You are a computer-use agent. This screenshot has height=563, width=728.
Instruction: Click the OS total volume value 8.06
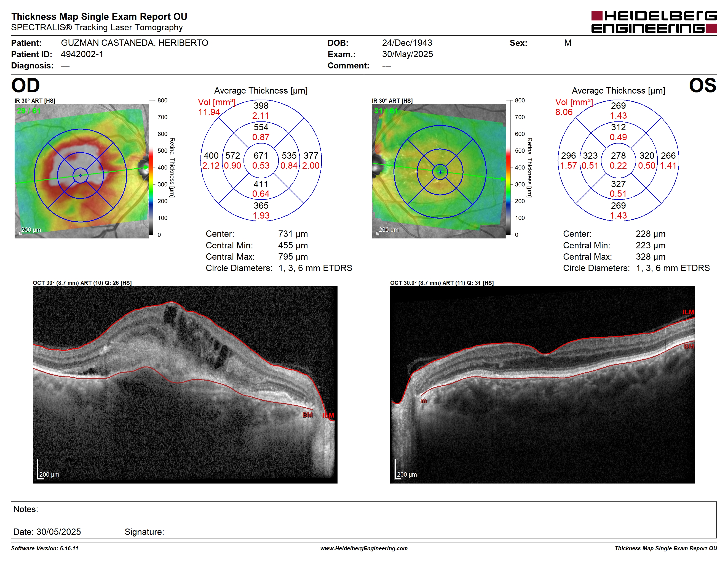point(564,112)
